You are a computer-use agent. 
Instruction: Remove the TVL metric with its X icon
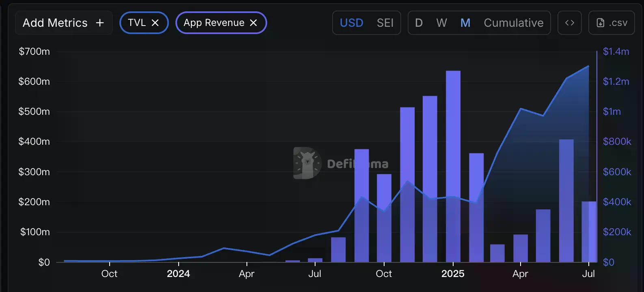pos(155,23)
